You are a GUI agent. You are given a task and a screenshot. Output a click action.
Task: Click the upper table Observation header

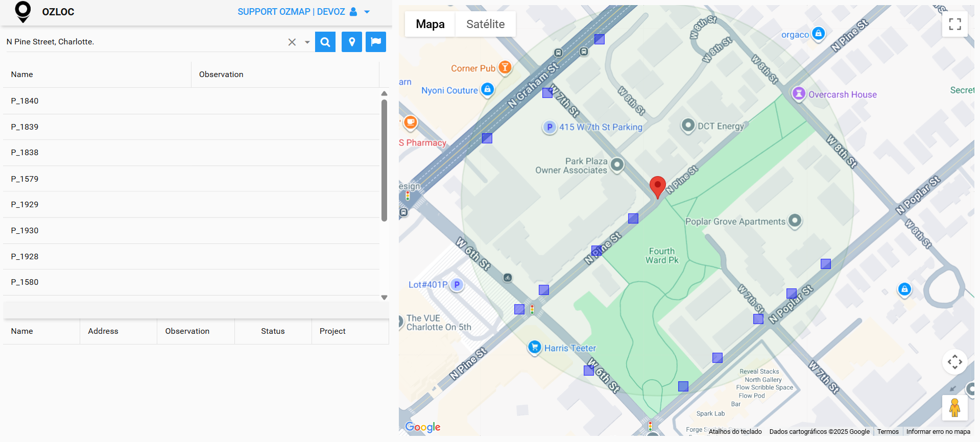285,75
